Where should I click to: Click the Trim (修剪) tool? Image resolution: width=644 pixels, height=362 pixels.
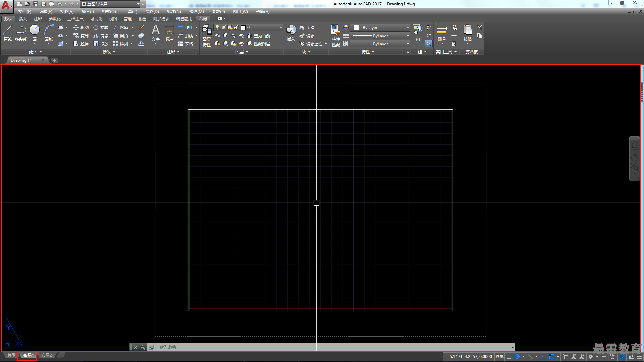tap(120, 27)
